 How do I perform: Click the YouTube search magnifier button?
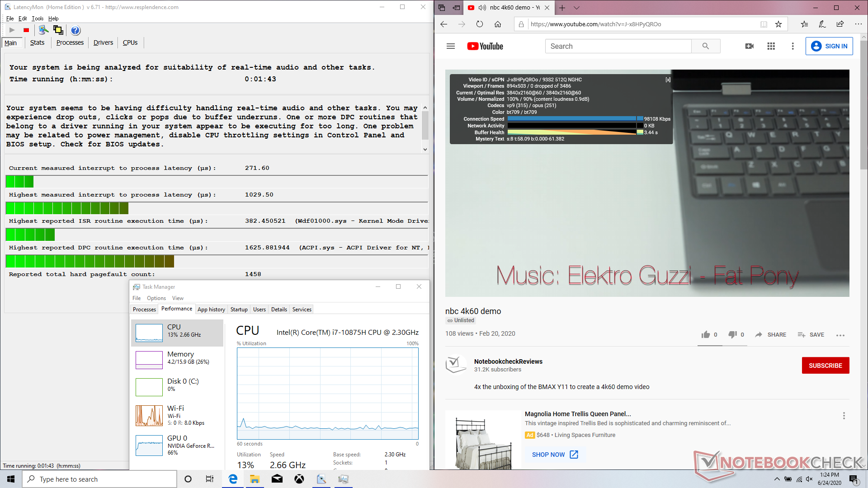705,46
